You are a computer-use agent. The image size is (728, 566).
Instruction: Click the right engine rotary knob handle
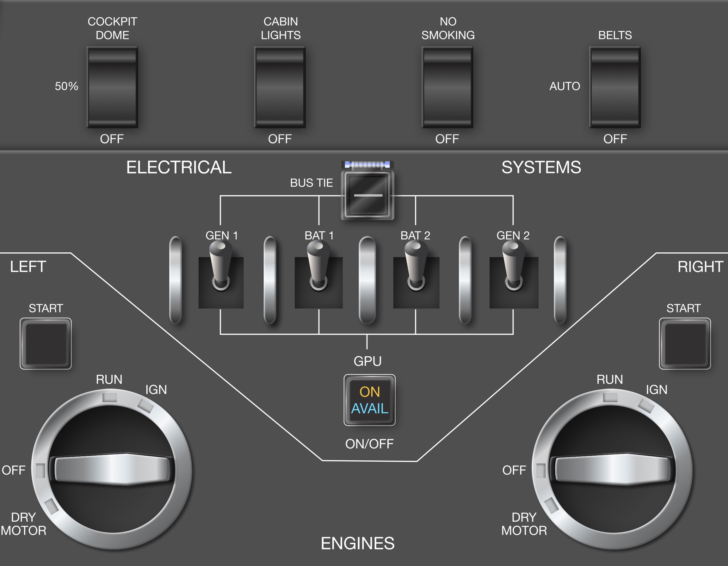tap(613, 469)
